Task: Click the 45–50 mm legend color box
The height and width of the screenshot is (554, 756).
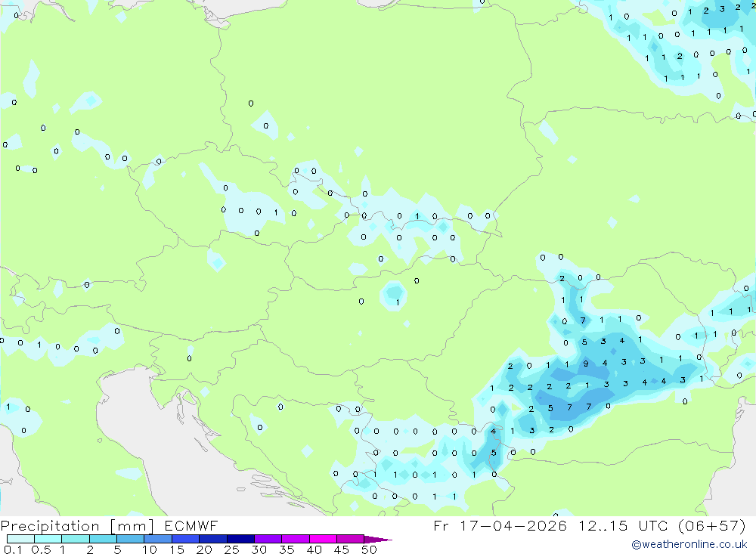Action: 351,539
